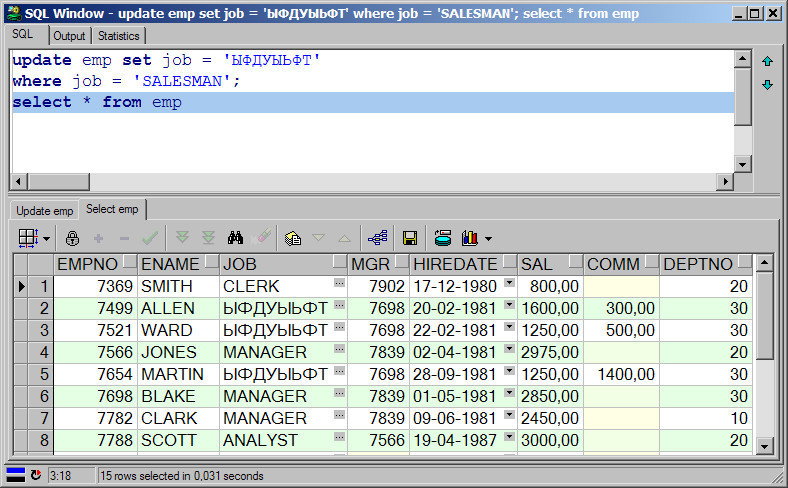
Task: Open date picker for 17-12-1980
Action: pyautogui.click(x=510, y=283)
